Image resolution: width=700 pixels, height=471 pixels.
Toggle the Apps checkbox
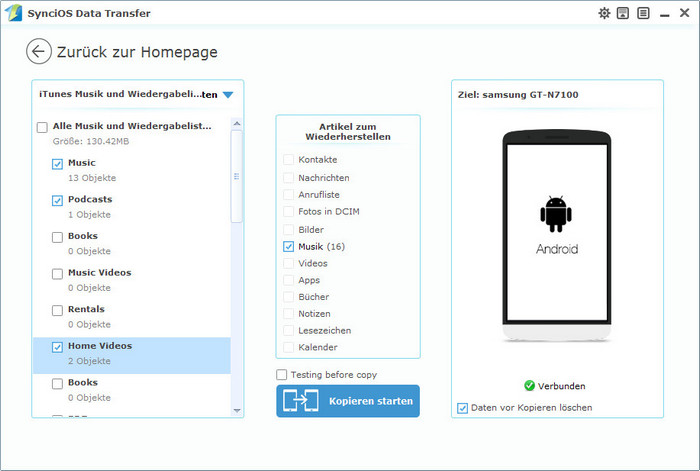288,280
